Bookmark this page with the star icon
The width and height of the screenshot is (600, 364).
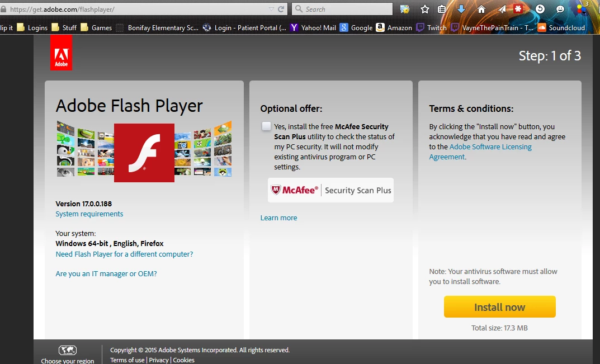425,9
